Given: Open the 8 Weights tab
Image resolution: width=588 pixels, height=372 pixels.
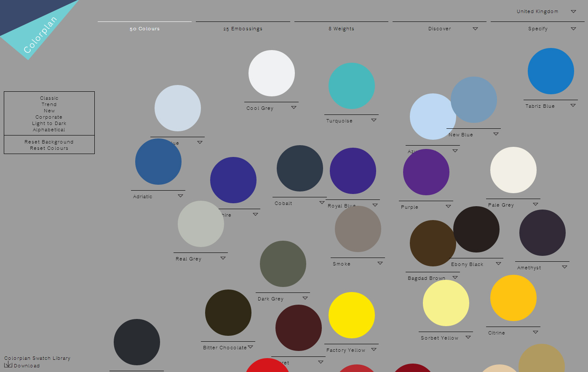Looking at the screenshot, I should 341,29.
